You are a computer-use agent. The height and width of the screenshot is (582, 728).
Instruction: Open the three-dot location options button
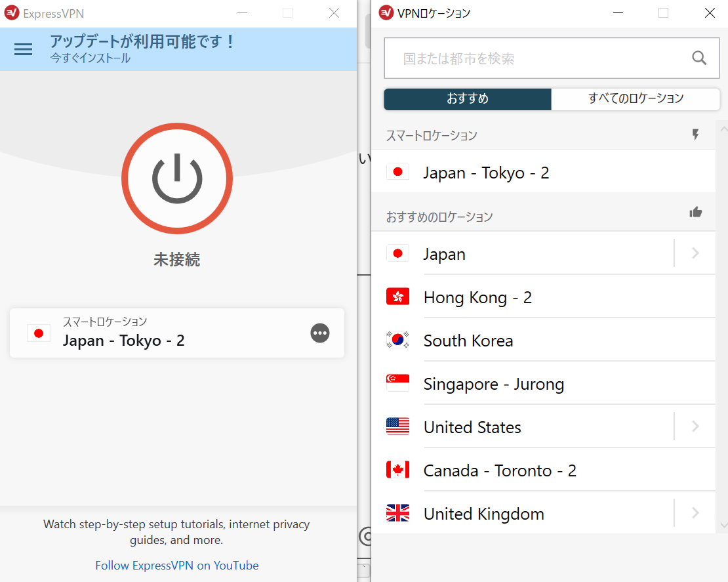320,333
